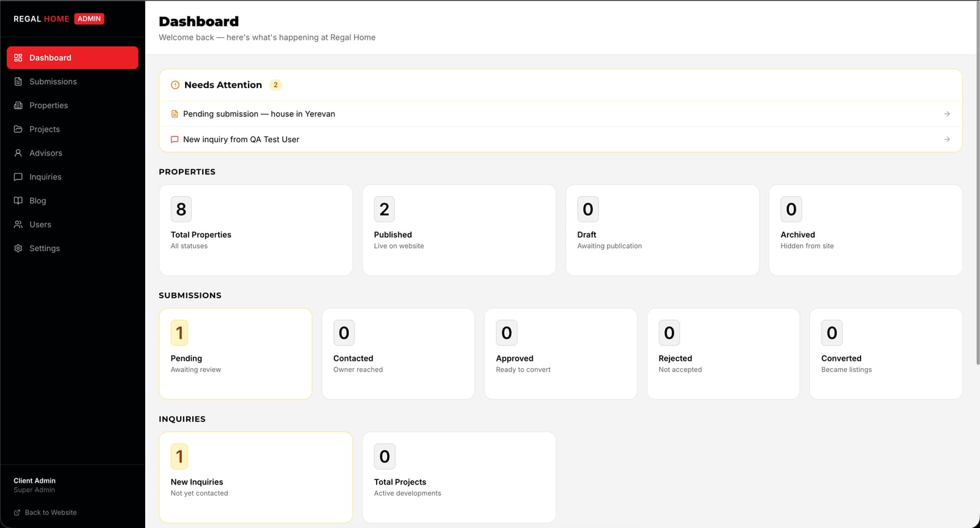This screenshot has height=528, width=980.
Task: Click the Advisors person icon
Action: (18, 153)
